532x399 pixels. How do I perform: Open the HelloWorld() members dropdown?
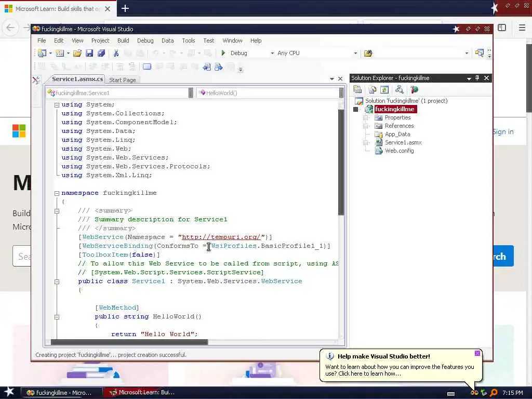(341, 92)
